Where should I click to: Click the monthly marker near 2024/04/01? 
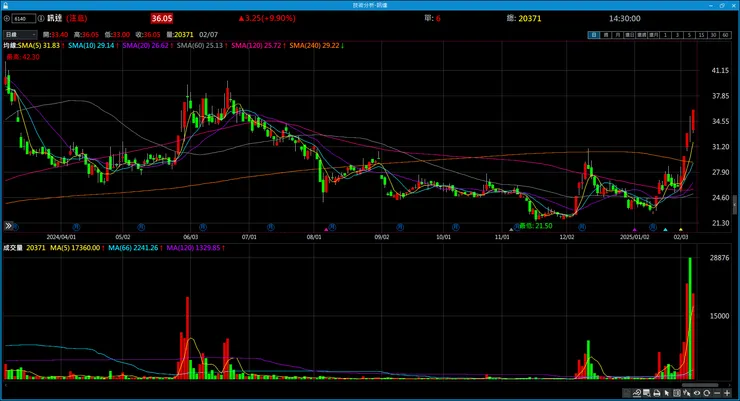pyautogui.click(x=75, y=227)
